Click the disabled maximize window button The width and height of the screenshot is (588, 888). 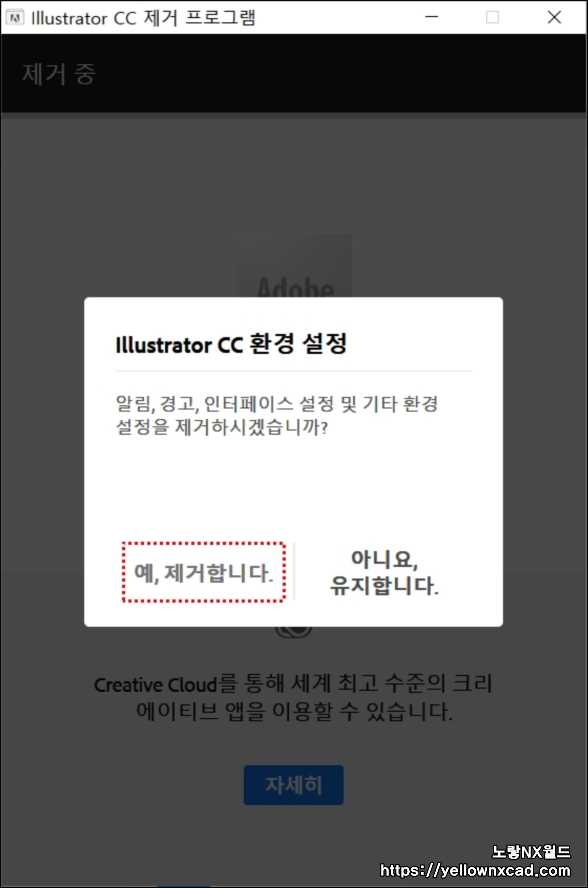tap(492, 17)
